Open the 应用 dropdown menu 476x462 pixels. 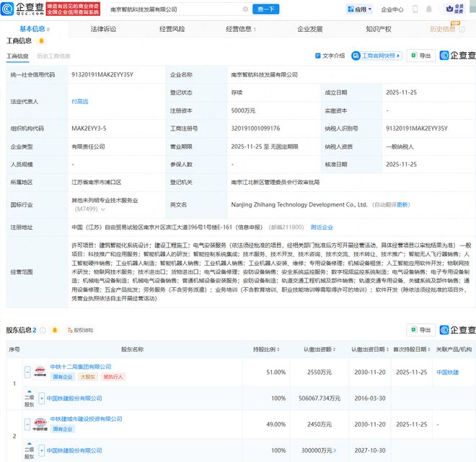[360, 9]
